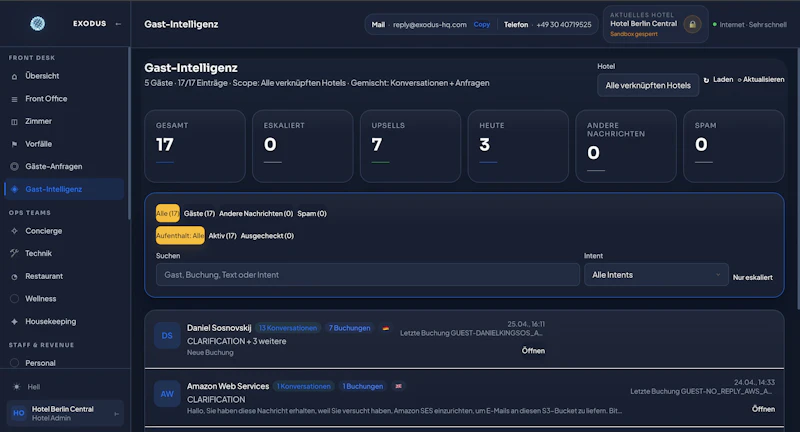Click the 13 Konversationen badge
Image resolution: width=800 pixels, height=432 pixels.
(288, 328)
